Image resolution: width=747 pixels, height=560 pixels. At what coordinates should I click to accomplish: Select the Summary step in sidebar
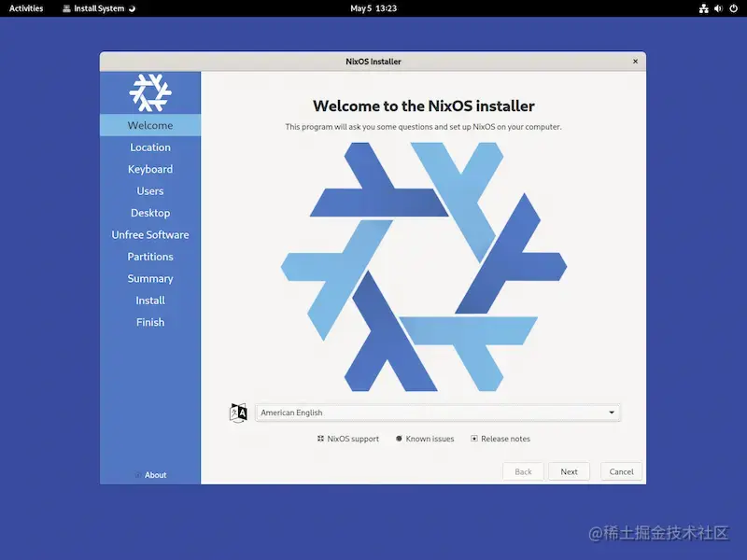pyautogui.click(x=150, y=278)
